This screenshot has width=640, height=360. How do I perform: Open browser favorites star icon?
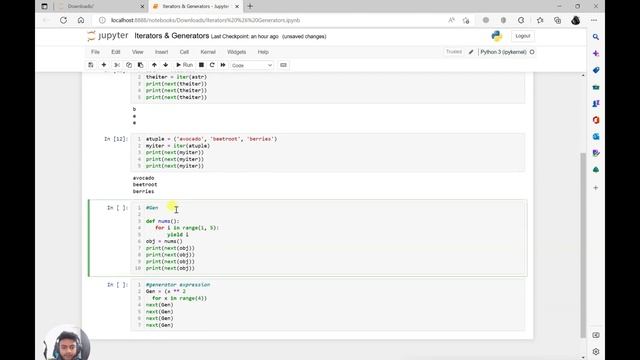[540, 20]
